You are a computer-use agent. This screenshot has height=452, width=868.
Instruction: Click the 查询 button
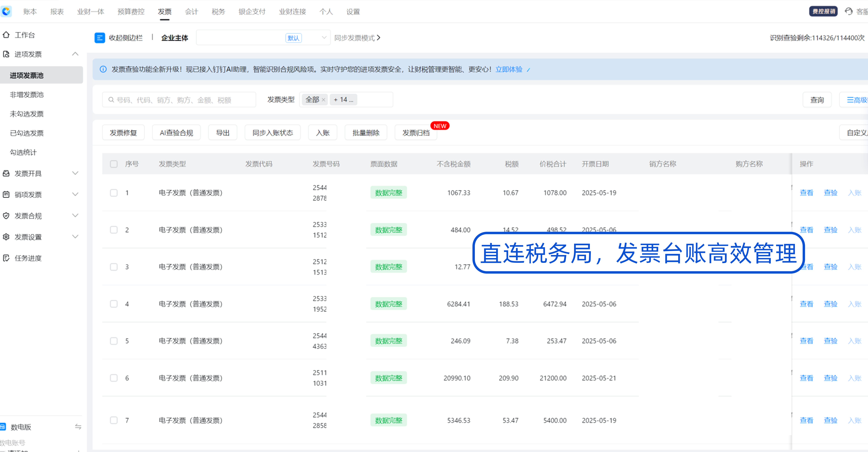[817, 100]
